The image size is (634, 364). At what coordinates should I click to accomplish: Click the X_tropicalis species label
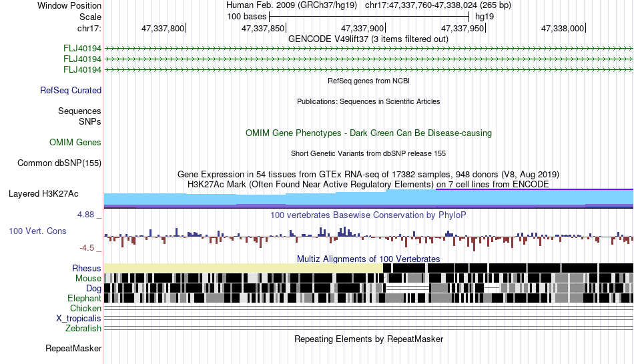coord(79,319)
